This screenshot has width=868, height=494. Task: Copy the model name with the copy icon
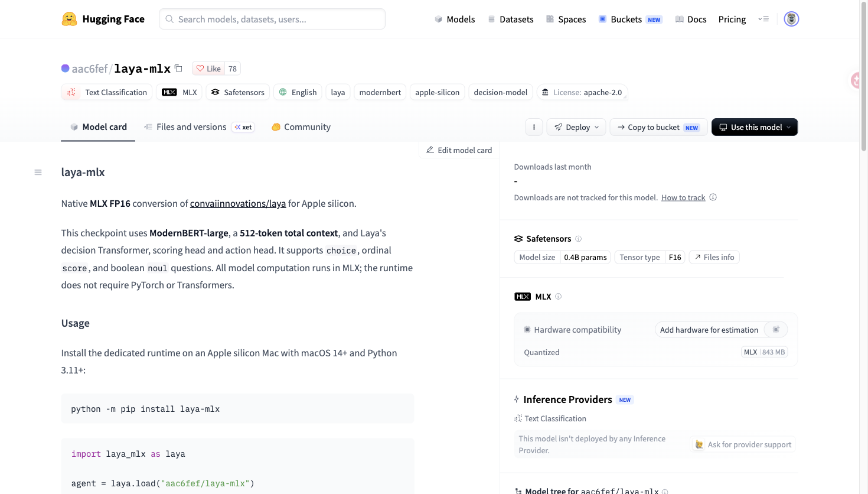tap(178, 69)
